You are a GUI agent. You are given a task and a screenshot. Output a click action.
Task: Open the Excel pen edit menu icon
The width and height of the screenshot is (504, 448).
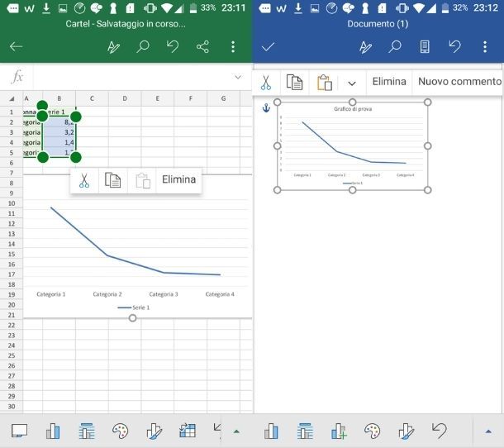pos(113,47)
